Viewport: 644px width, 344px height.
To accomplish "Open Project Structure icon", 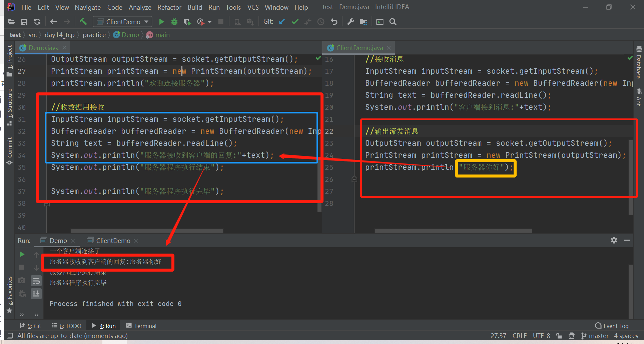I will 364,22.
